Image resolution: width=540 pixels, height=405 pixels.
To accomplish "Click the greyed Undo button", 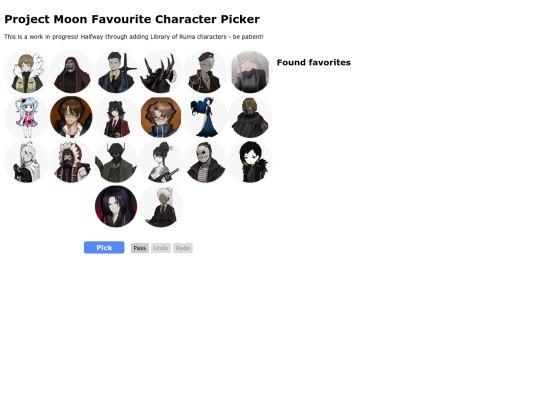I will click(161, 248).
